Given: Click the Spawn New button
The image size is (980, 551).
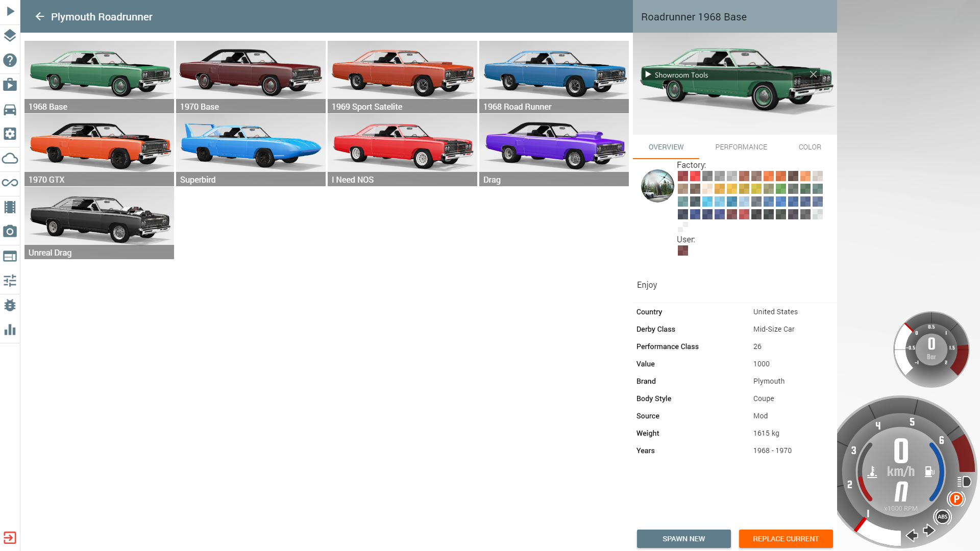Looking at the screenshot, I should [683, 539].
